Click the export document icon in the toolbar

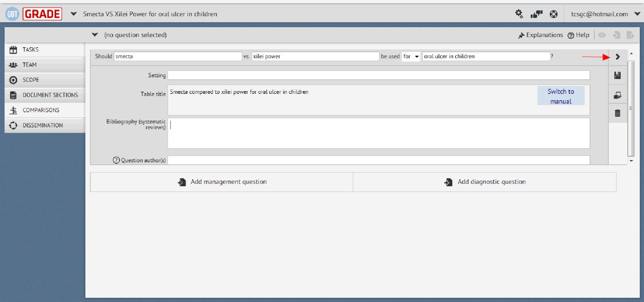click(x=630, y=35)
